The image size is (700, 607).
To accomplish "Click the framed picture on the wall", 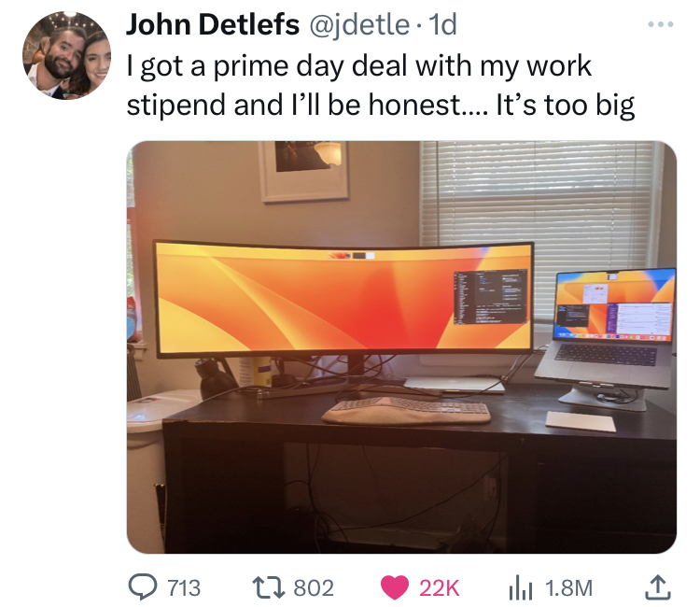I will tap(303, 171).
